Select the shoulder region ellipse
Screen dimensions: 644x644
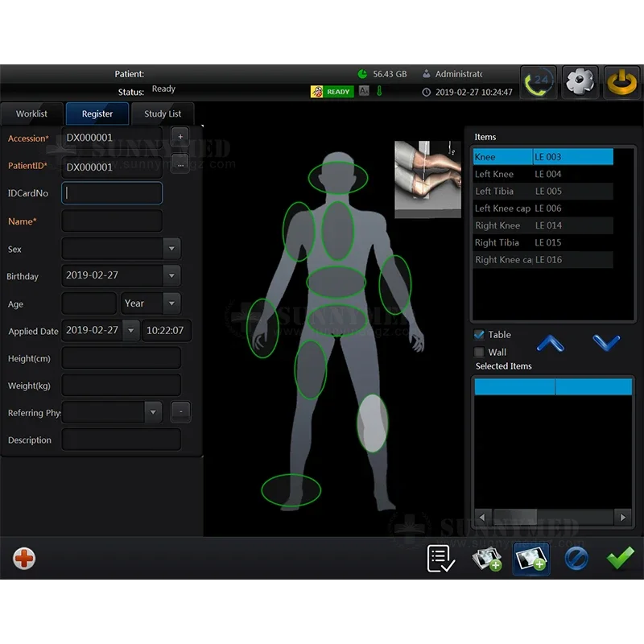(x=299, y=231)
